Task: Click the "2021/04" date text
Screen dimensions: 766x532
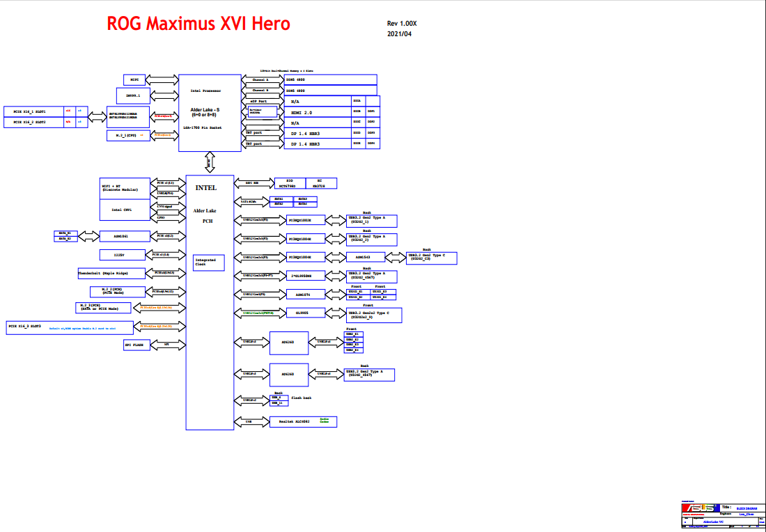Action: point(398,33)
